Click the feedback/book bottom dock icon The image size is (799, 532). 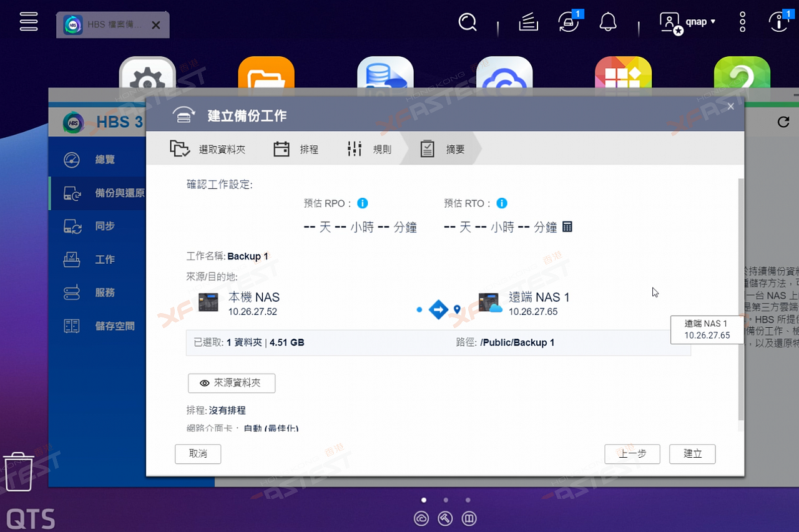(x=469, y=518)
